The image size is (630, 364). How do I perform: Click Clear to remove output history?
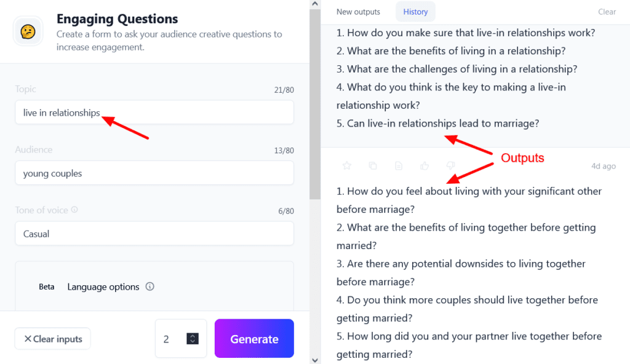[x=607, y=11]
